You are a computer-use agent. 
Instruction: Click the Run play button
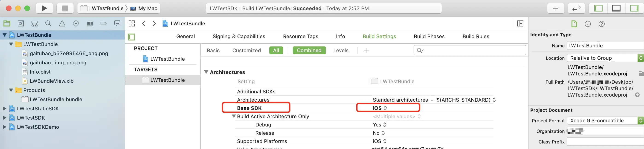[x=44, y=8]
